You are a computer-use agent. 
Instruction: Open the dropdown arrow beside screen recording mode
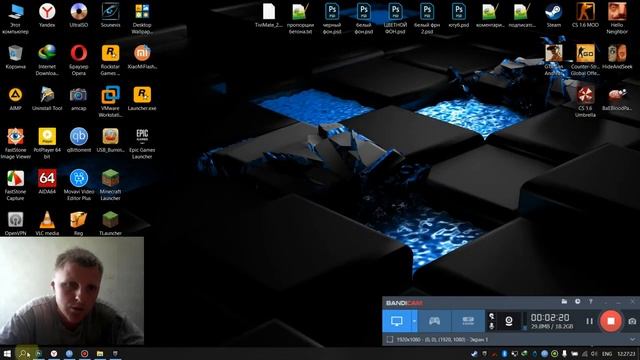[x=414, y=321]
